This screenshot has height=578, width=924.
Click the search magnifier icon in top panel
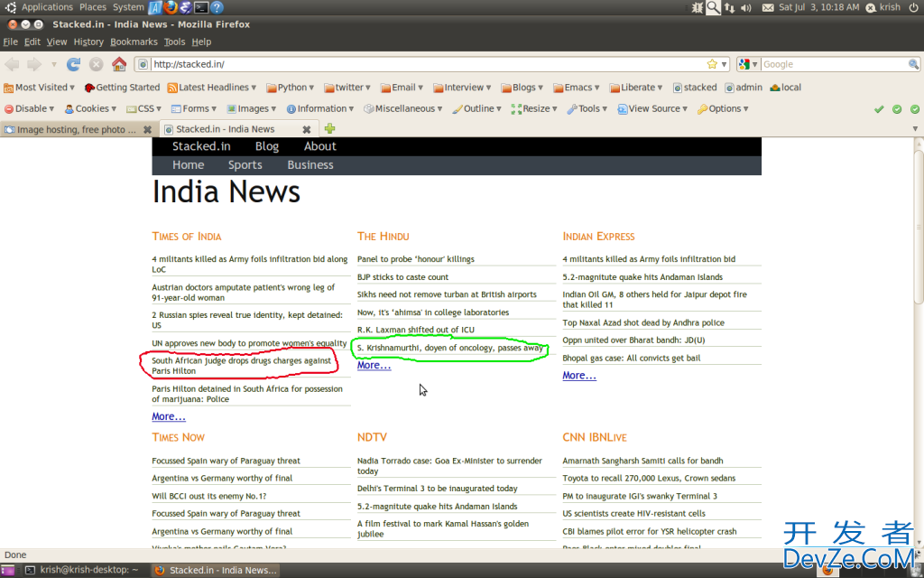pos(713,7)
